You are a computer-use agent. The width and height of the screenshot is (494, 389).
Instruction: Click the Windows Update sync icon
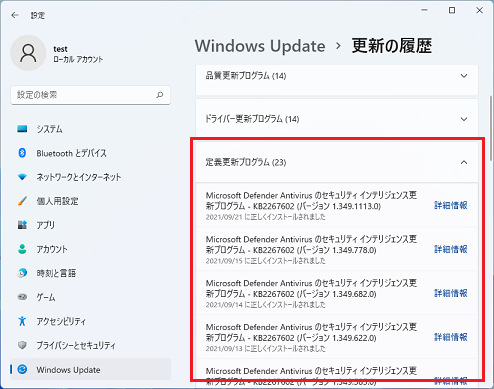tap(22, 369)
